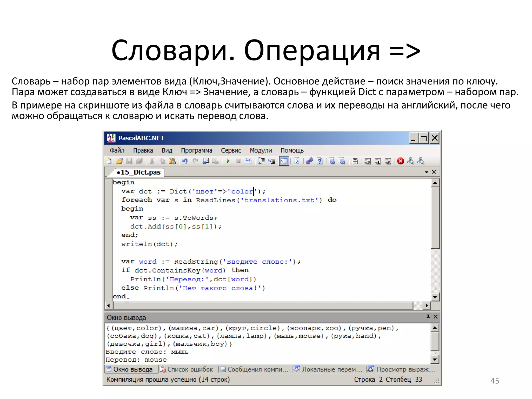Switch to Сообщения компи... tab
Screen dimensions: 532x399
[x=255, y=369]
